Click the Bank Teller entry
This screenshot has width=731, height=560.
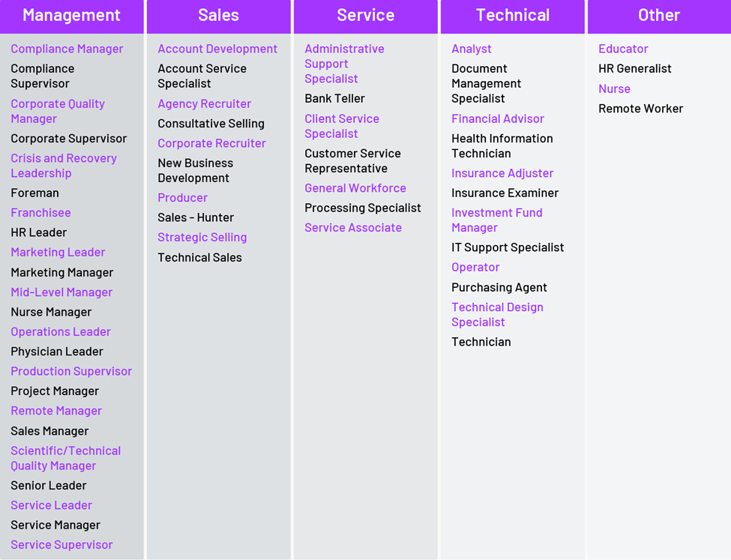tap(334, 98)
